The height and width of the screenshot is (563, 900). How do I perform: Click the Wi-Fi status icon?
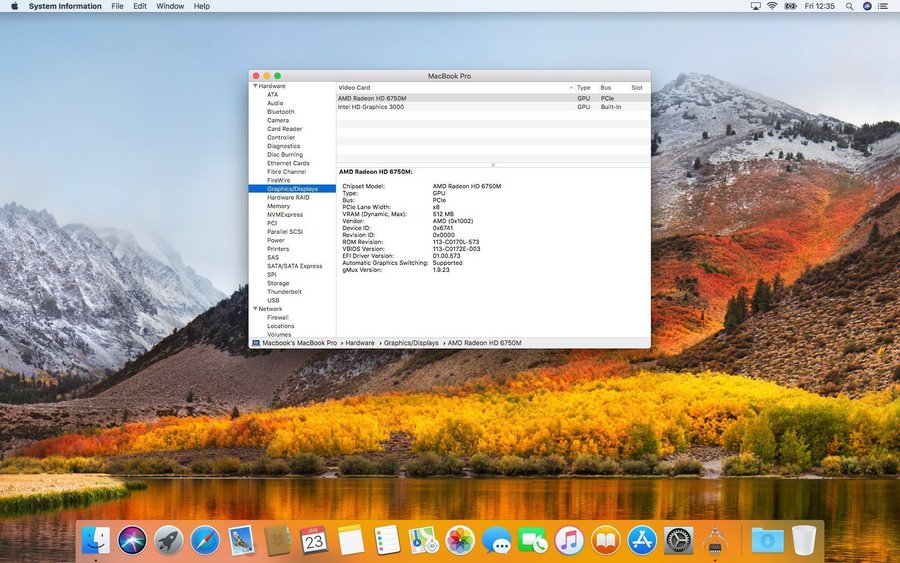pyautogui.click(x=772, y=6)
